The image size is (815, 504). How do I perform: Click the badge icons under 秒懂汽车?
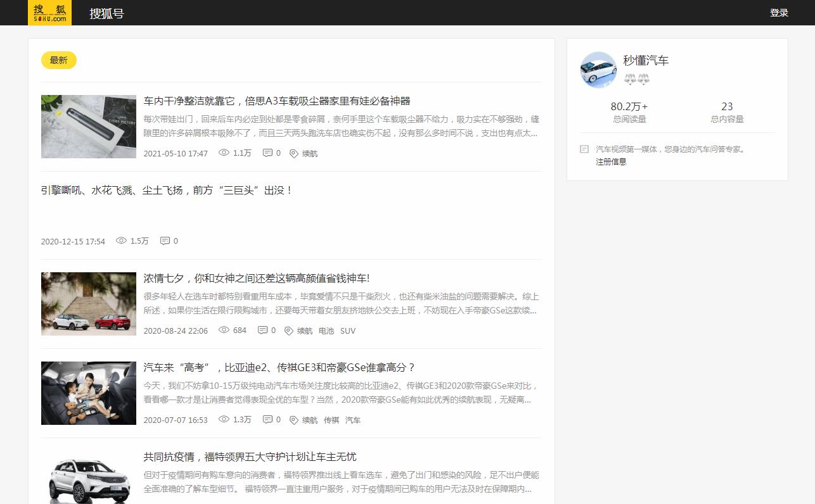tap(637, 79)
